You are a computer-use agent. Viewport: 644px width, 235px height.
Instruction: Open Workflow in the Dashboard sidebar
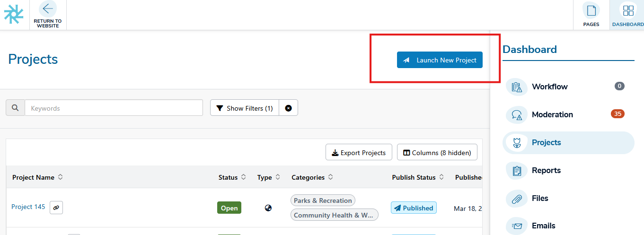[549, 87]
